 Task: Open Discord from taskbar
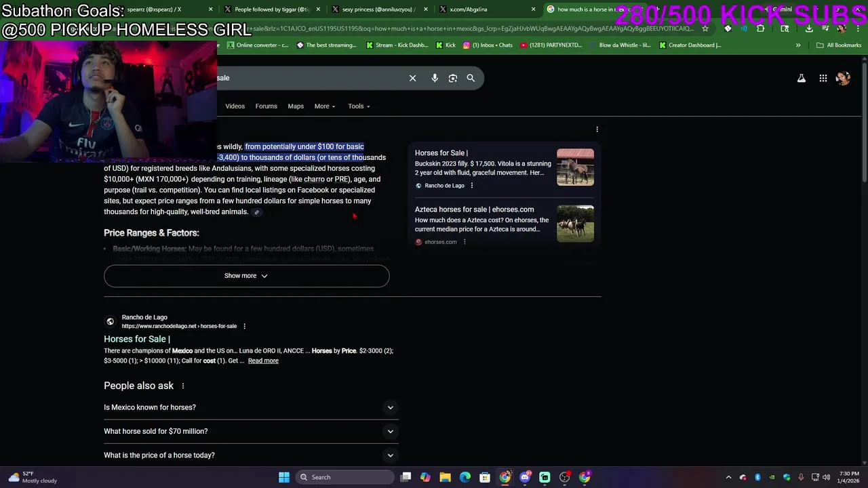click(525, 477)
